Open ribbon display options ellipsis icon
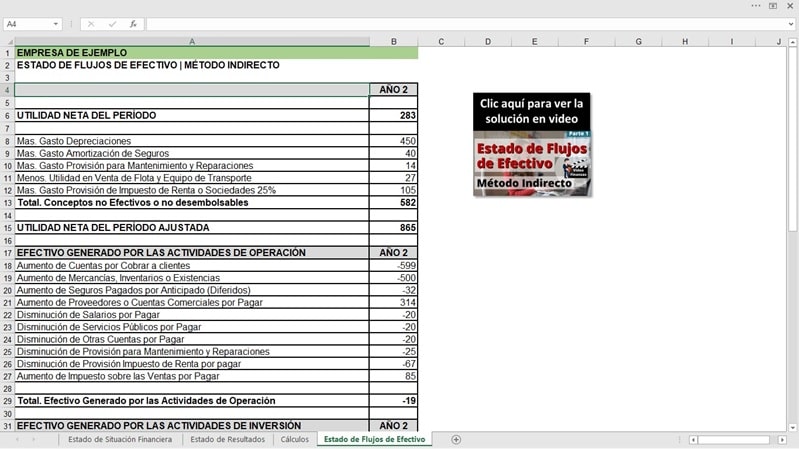Viewport: 799px width, 449px height. tap(754, 6)
